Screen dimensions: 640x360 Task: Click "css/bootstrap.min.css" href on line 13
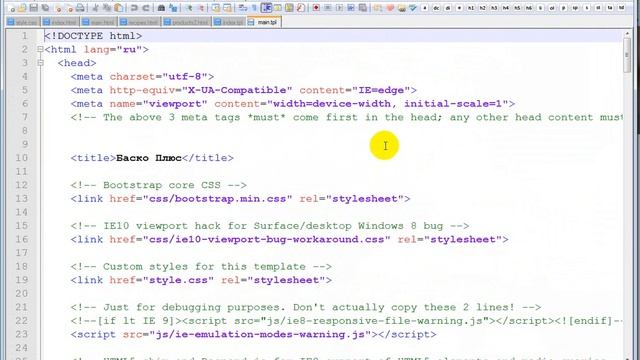[x=218, y=199]
